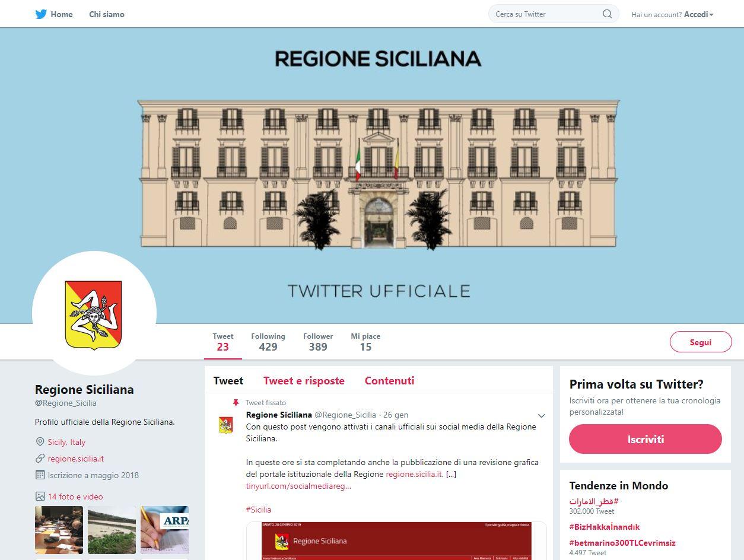Screen dimensions: 744x560
Task: Open the regione.sicilia.it profile link
Action: coord(76,459)
